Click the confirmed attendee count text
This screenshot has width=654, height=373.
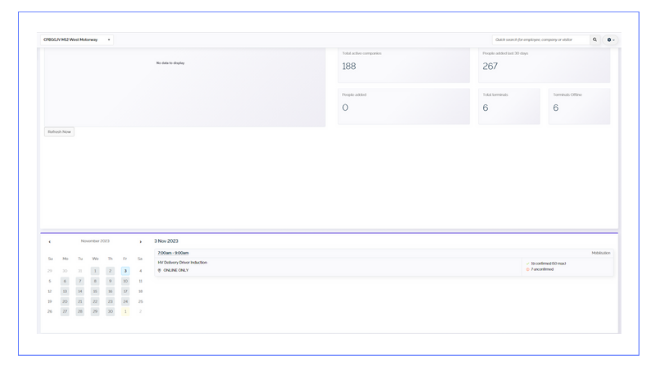pyautogui.click(x=548, y=264)
